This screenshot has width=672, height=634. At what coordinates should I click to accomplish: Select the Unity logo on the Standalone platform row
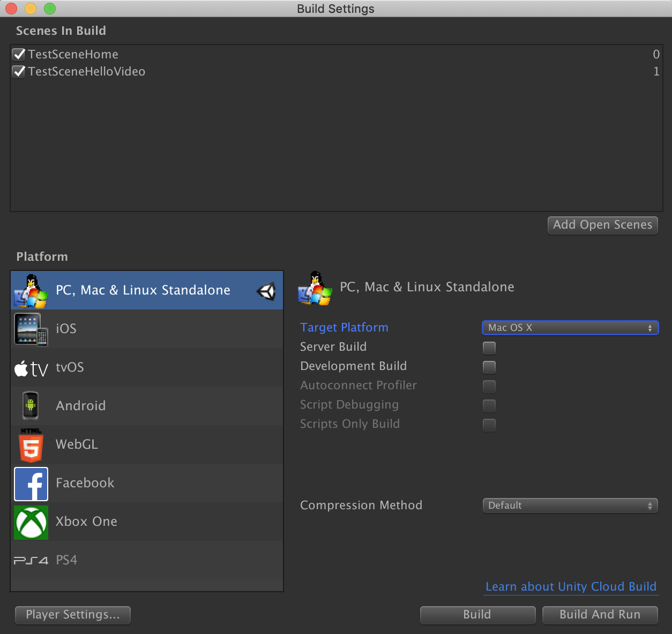tap(266, 290)
